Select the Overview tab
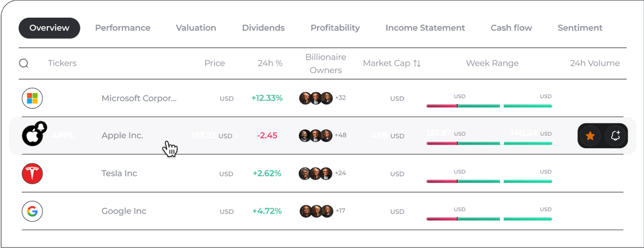 point(49,28)
